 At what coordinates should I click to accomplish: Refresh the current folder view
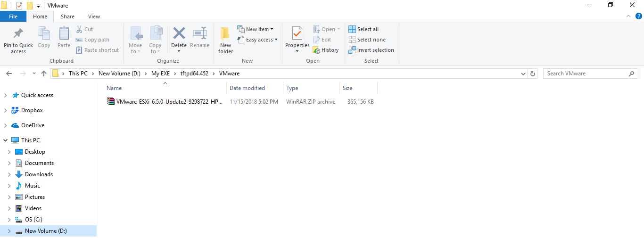pyautogui.click(x=533, y=74)
